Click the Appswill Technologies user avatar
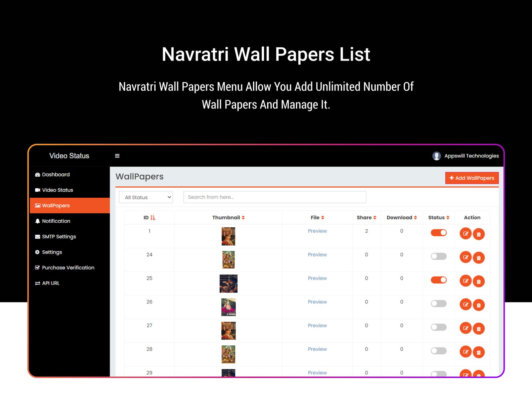Viewport: 532px width, 412px height. [436, 156]
